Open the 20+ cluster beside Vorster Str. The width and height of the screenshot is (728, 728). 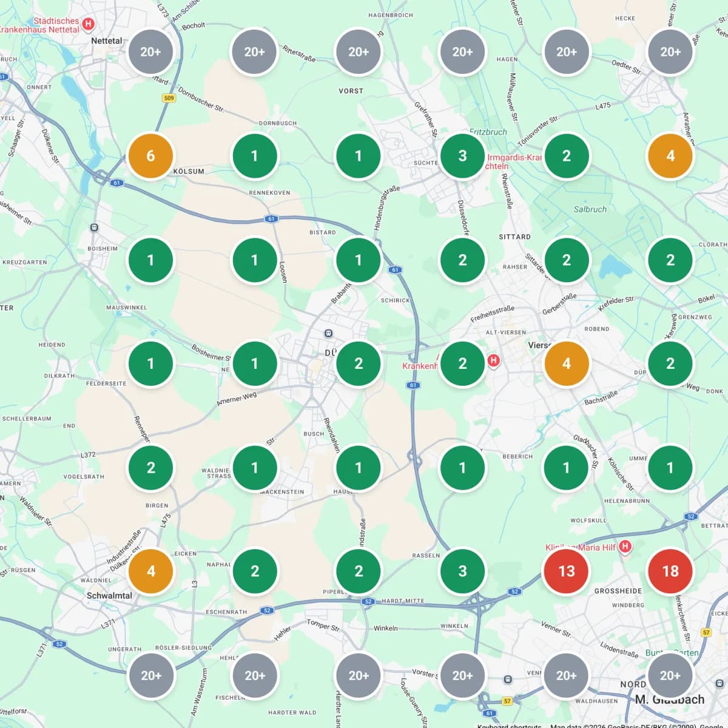[x=462, y=675]
